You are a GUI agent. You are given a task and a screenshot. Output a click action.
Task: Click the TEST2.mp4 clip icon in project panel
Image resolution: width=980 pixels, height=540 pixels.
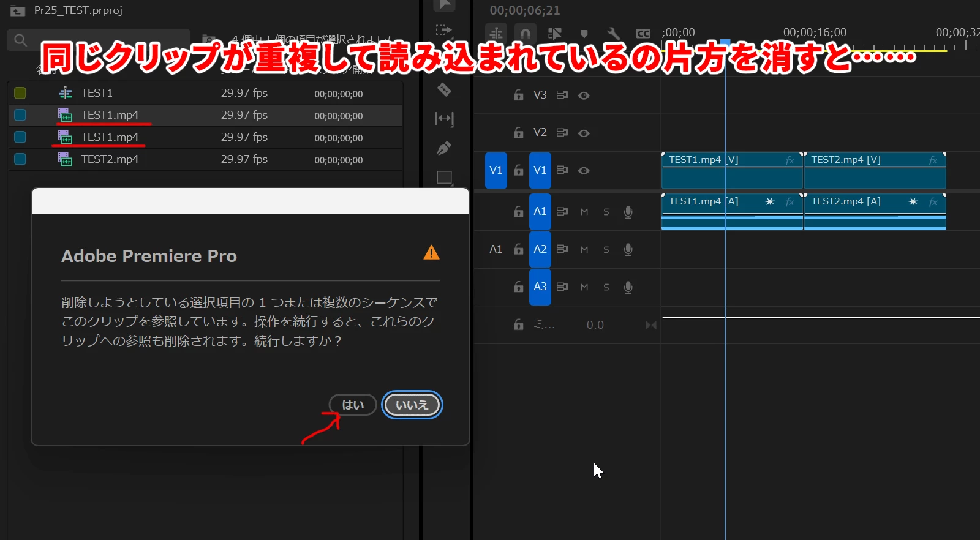click(65, 159)
